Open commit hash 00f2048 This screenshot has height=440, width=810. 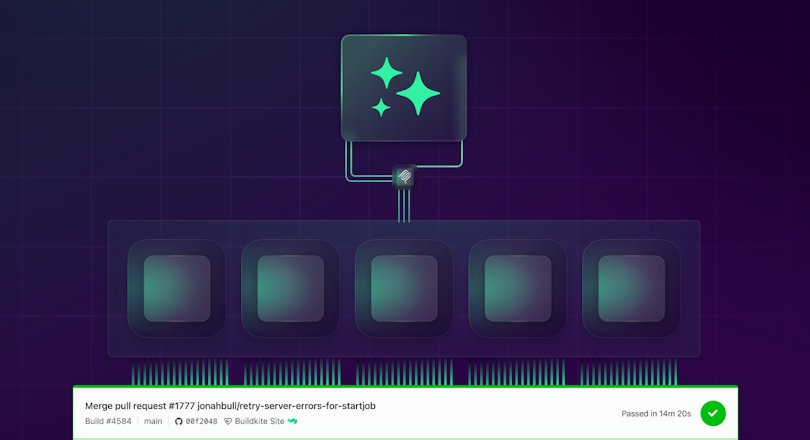click(x=201, y=421)
